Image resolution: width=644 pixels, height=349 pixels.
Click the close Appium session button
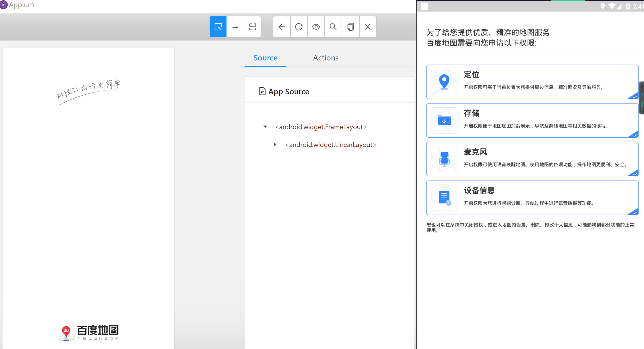click(367, 27)
